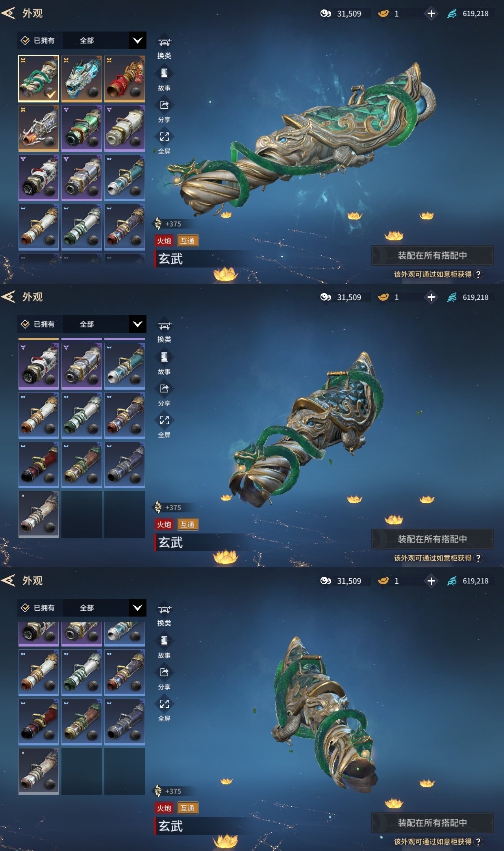Screen dimensions: 504x851
Task: Click the orange 互通 tag in the bottom screenshot
Action: pos(187,808)
